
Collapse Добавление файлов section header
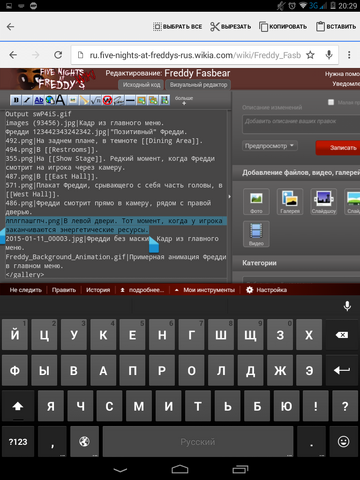(296, 172)
